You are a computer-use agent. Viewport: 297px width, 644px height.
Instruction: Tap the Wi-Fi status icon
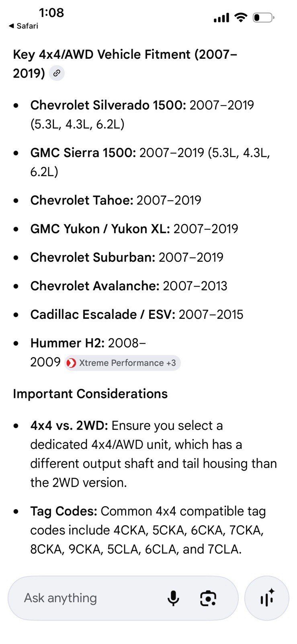pos(241,17)
